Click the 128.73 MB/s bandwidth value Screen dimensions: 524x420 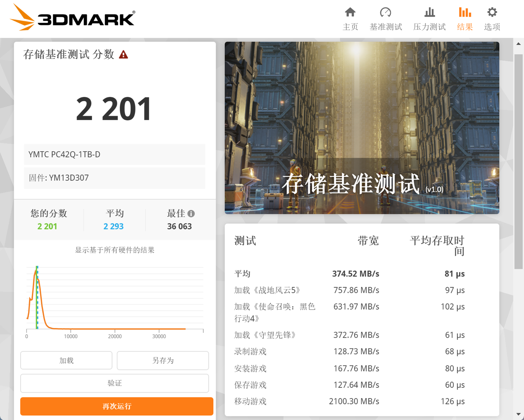[x=356, y=351]
